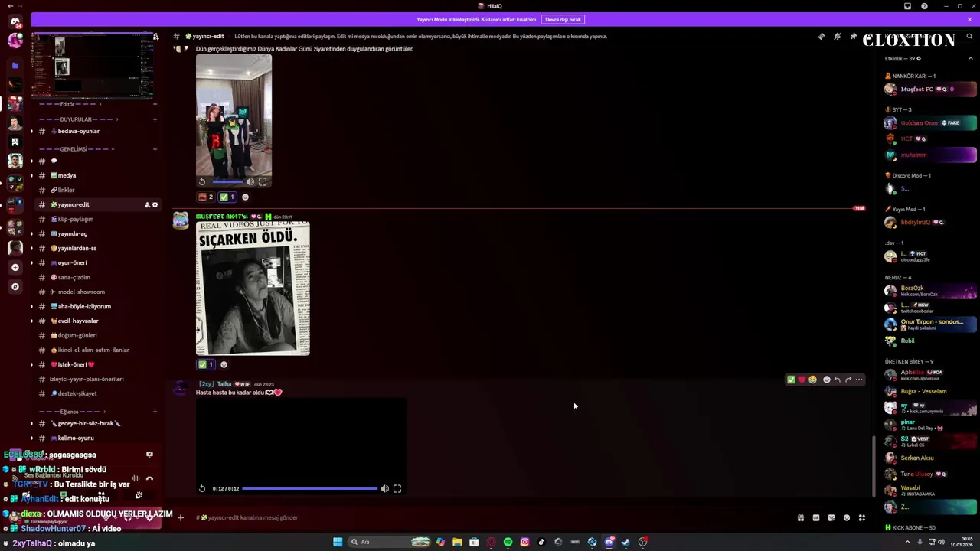Viewport: 980px width, 551px height.
Task: Add channel to DUYURULAR category plus
Action: pos(155,119)
